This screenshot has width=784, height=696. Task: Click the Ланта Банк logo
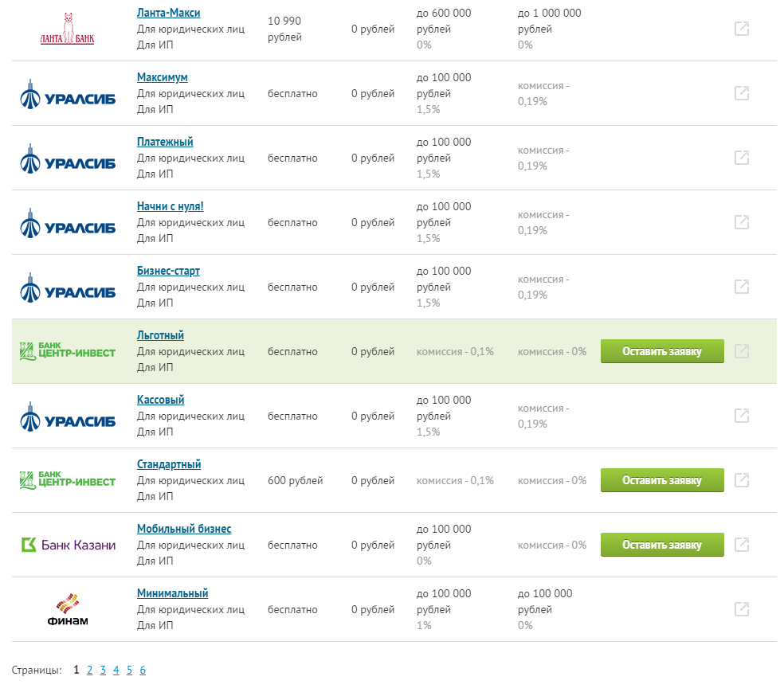coord(68,29)
